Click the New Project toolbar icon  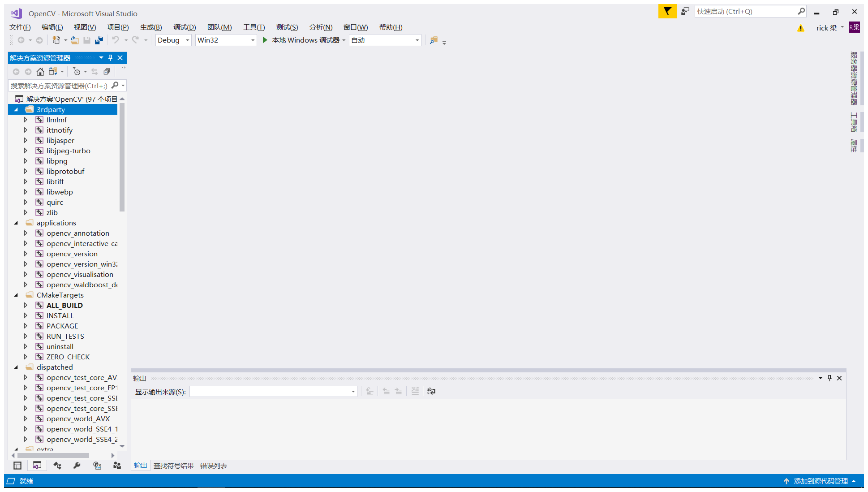56,40
